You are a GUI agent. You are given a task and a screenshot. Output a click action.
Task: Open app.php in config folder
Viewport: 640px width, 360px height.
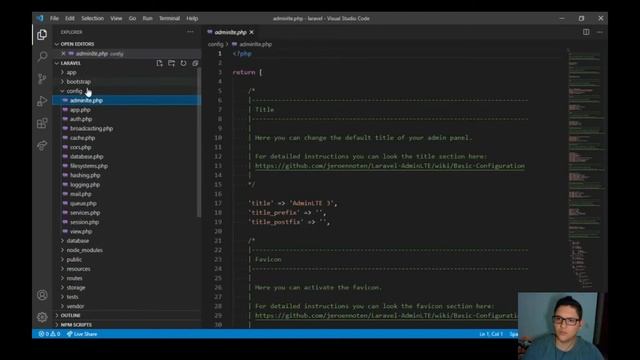pyautogui.click(x=80, y=110)
